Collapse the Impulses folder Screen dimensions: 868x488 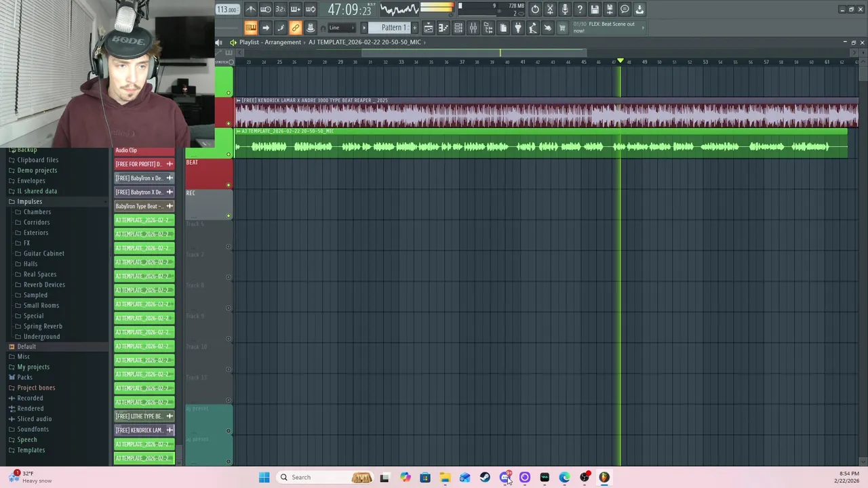29,201
